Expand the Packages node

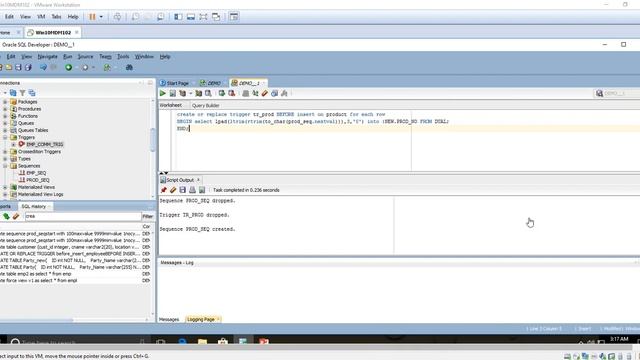[5, 102]
